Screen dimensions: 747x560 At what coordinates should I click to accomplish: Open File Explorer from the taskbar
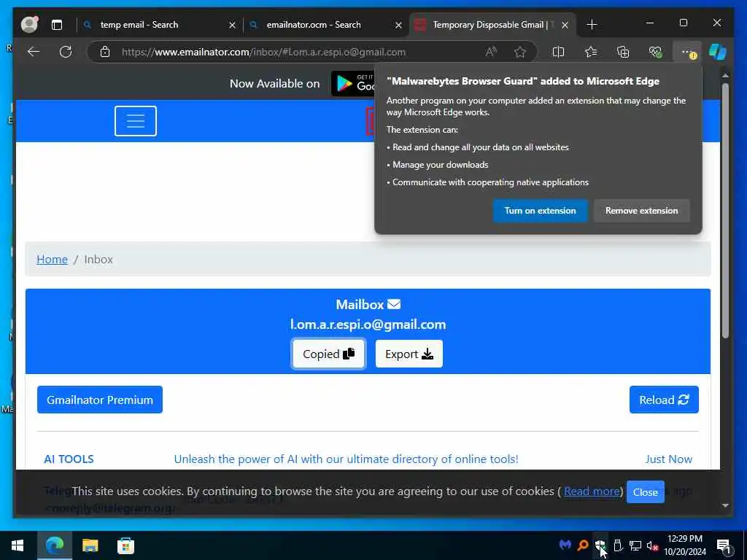point(90,545)
